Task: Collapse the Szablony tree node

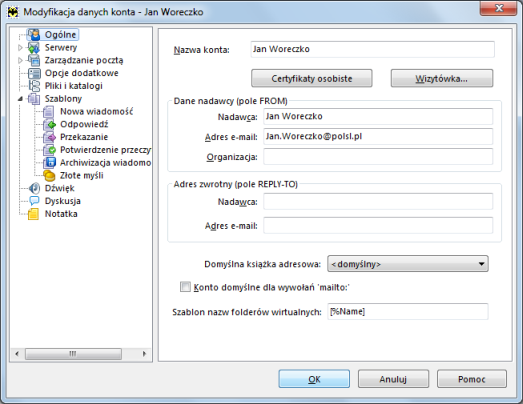Action: (20, 98)
